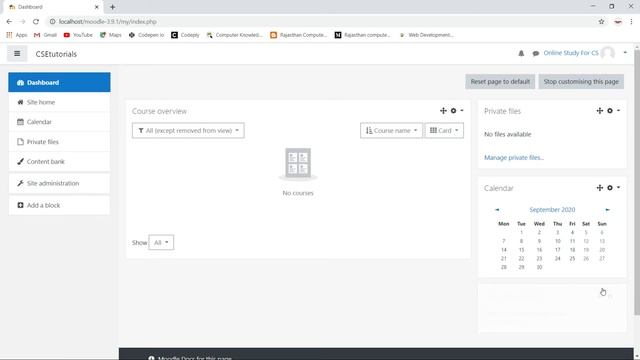Open the messaging chat bubble icon
The height and width of the screenshot is (360, 640).
pyautogui.click(x=536, y=53)
